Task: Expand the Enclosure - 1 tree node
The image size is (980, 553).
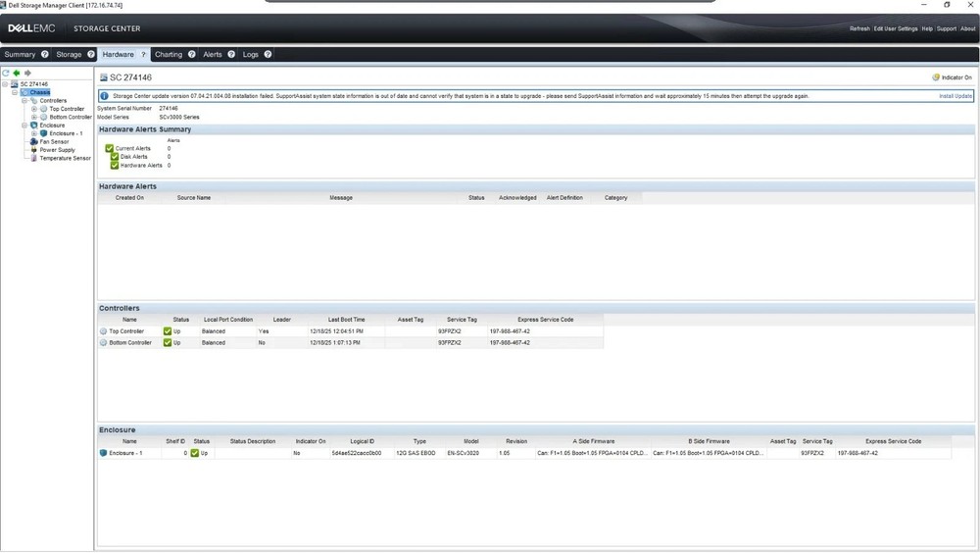Action: click(34, 133)
